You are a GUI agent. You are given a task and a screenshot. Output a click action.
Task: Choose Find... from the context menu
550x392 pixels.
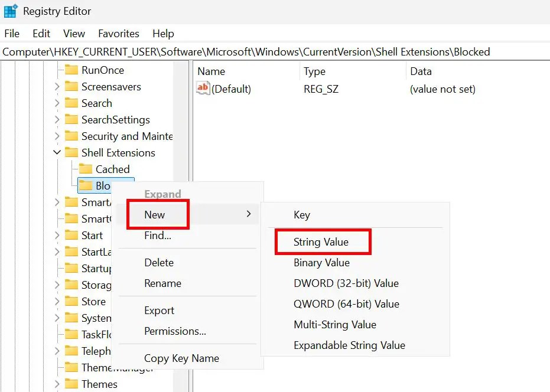pyautogui.click(x=187, y=236)
